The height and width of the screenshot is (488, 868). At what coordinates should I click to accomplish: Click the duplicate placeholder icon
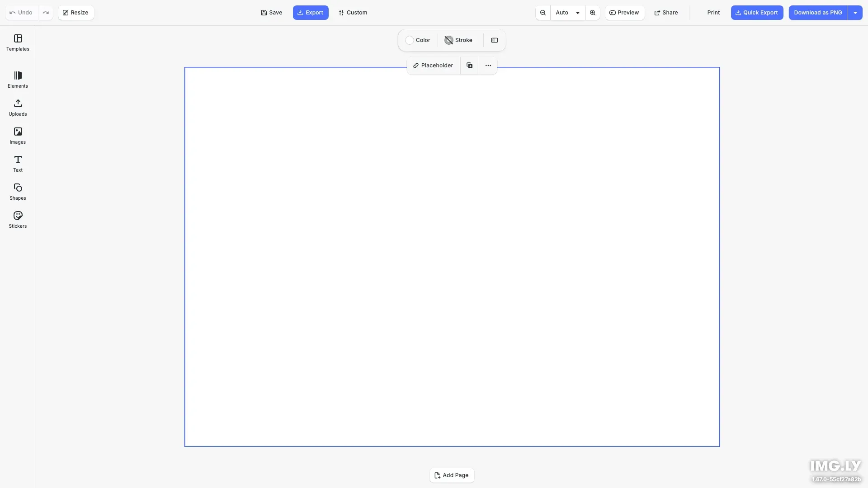[x=469, y=65]
